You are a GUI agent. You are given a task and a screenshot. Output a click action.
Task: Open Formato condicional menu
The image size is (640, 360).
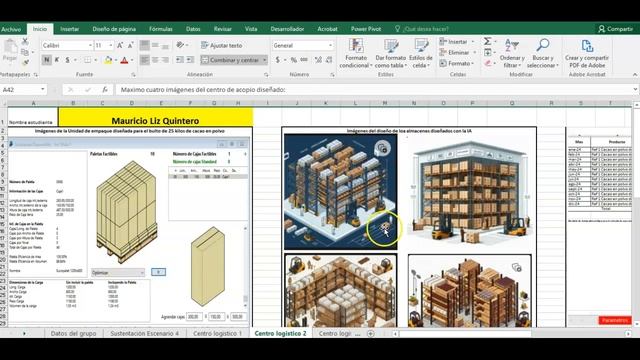[356, 53]
